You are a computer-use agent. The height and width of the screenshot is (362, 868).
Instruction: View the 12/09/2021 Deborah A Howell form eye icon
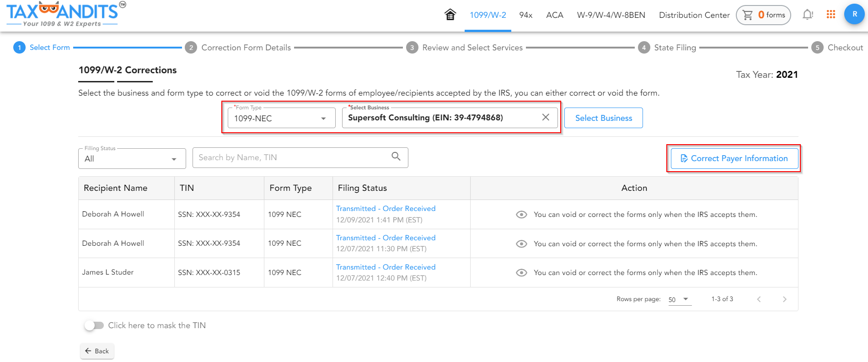click(521, 215)
